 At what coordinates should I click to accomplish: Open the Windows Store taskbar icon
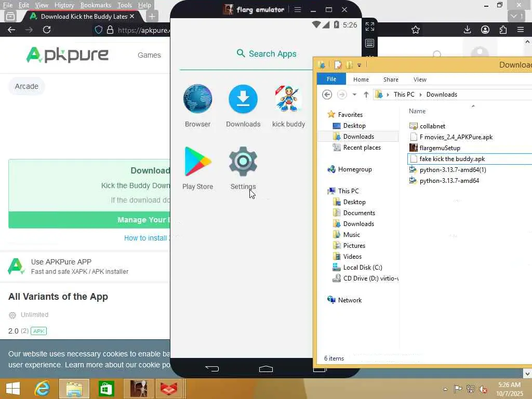click(106, 389)
